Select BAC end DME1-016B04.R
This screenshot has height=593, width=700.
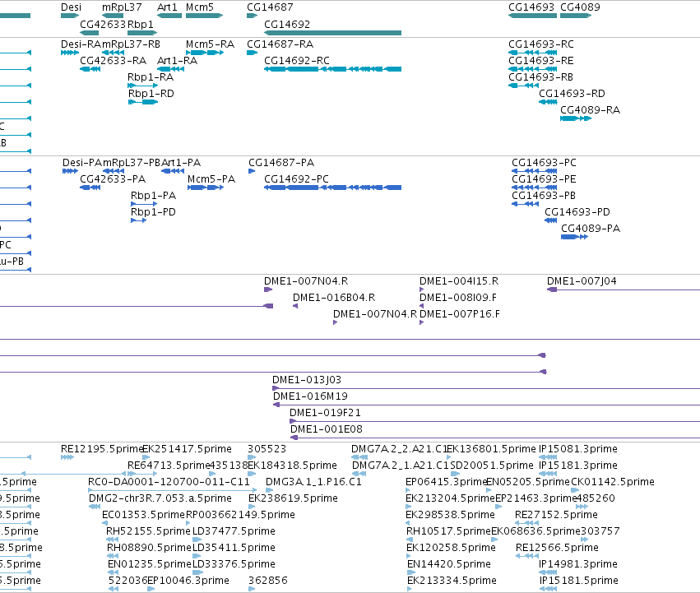click(x=295, y=306)
